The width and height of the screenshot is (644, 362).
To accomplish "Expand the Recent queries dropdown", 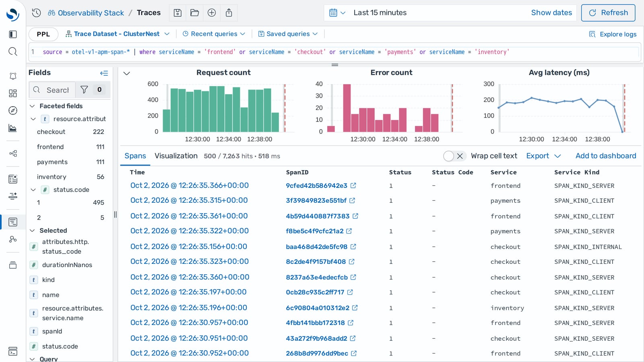I will [214, 34].
